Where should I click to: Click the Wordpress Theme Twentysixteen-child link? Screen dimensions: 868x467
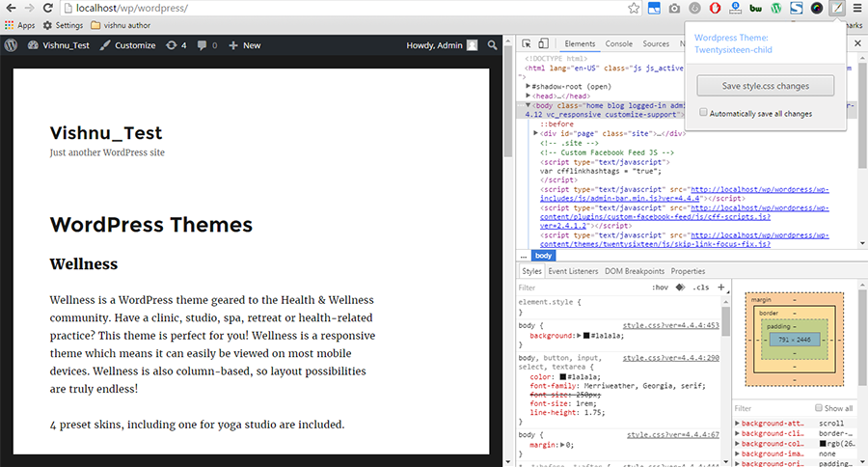(733, 43)
